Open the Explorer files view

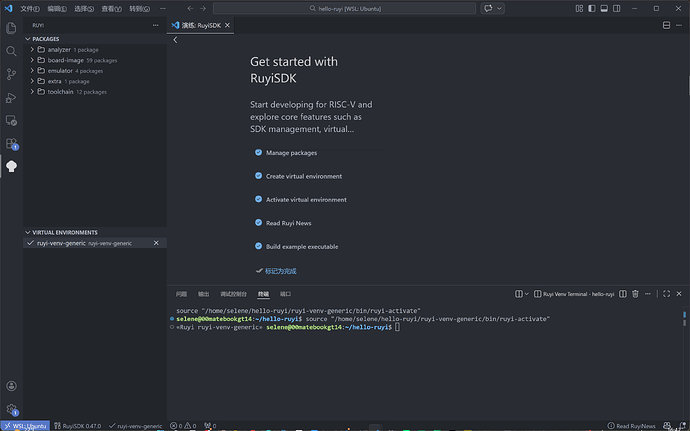point(11,28)
